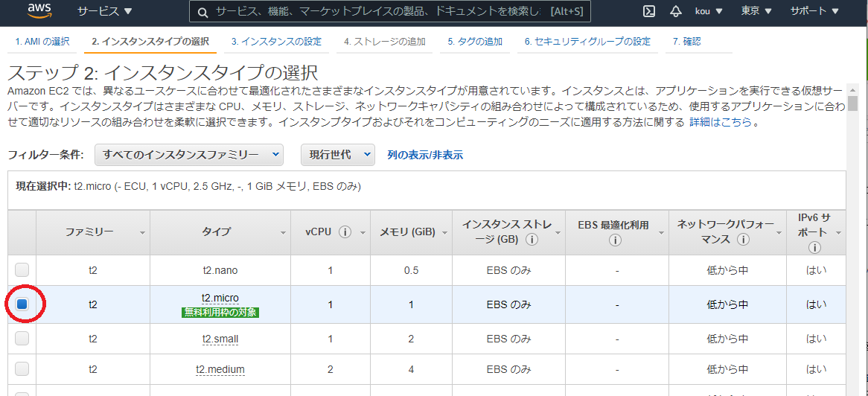This screenshot has height=396, width=868.
Task: Show info for network performance column
Action: pos(744,240)
